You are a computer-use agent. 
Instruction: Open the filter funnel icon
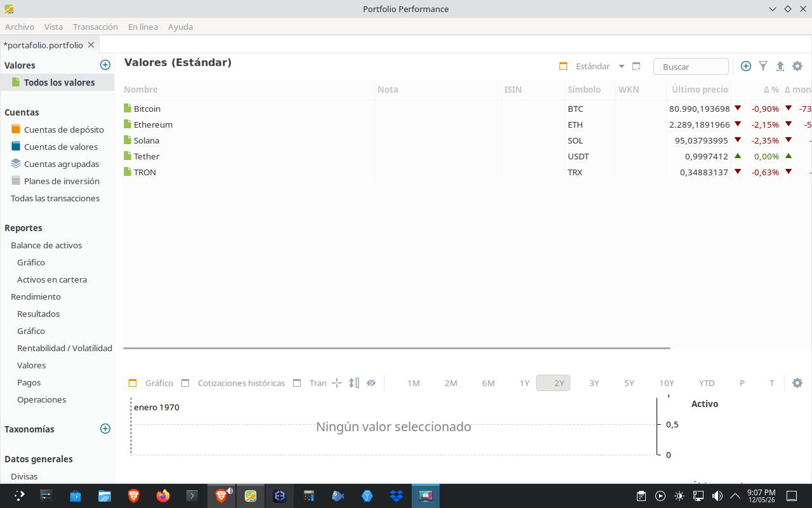coord(763,66)
